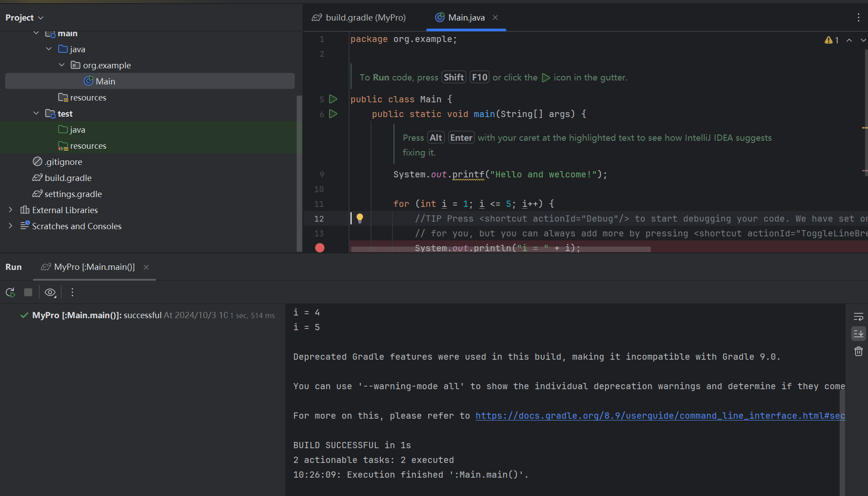868x496 pixels.
Task: Expand External Libraries node
Action: pyautogui.click(x=10, y=210)
